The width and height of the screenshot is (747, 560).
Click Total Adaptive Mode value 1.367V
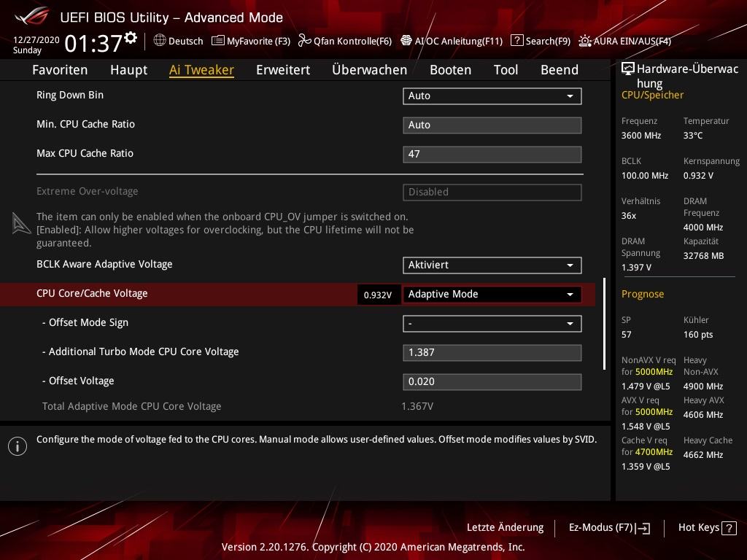pyautogui.click(x=417, y=407)
